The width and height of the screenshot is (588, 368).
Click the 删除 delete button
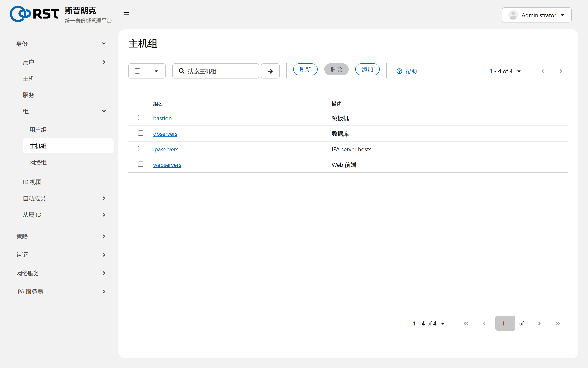(x=336, y=70)
